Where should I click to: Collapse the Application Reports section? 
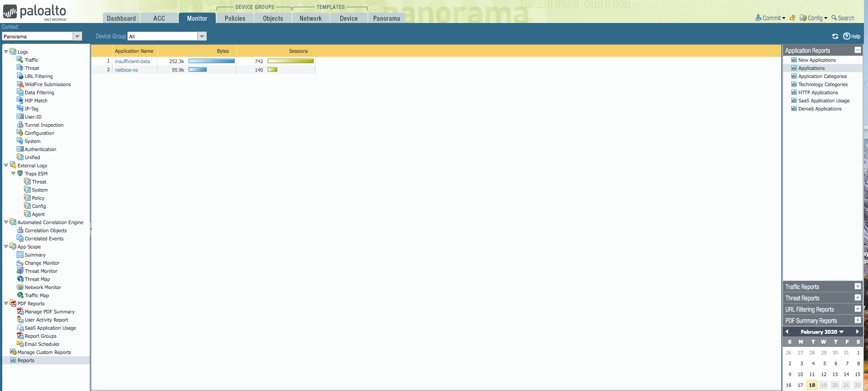858,50
